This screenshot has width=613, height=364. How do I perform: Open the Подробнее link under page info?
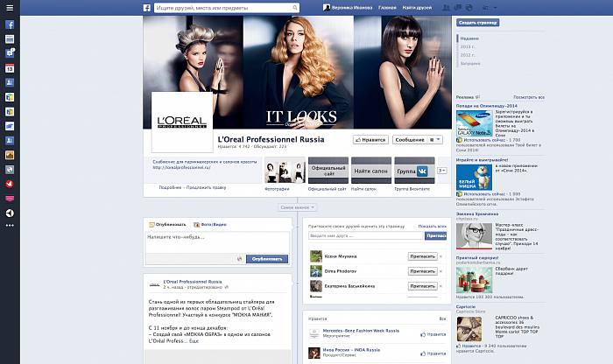(x=170, y=187)
